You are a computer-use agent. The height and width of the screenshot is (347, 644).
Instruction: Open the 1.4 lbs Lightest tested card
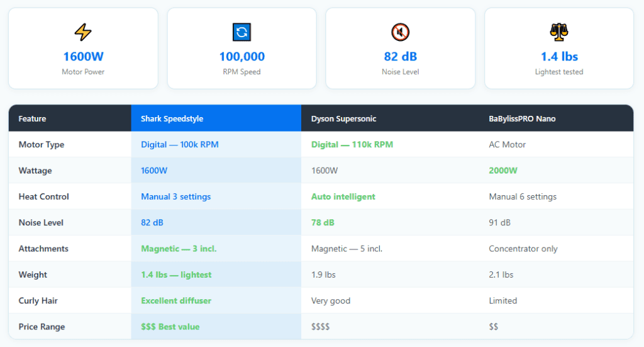[x=559, y=48]
